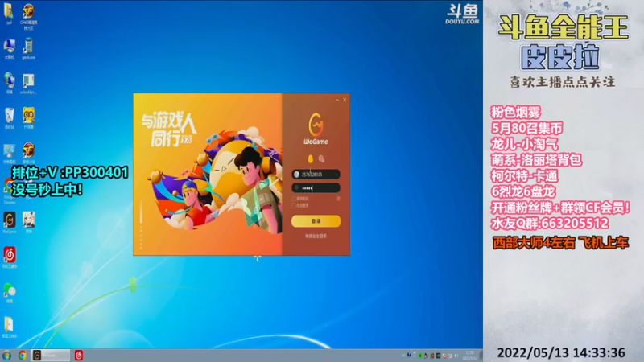
Task: Open the WeChat desktop shortcut
Action: coord(10,293)
